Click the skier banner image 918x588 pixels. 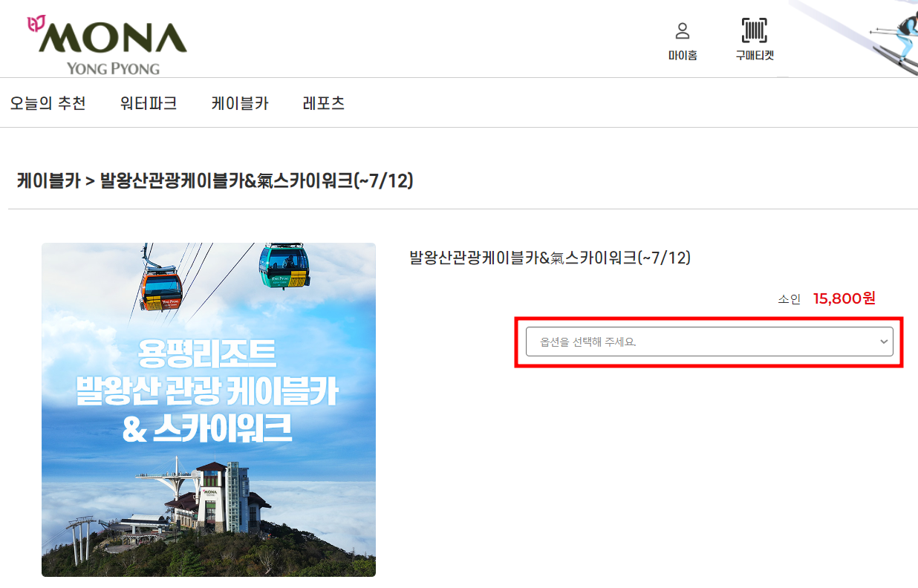pos(854,37)
